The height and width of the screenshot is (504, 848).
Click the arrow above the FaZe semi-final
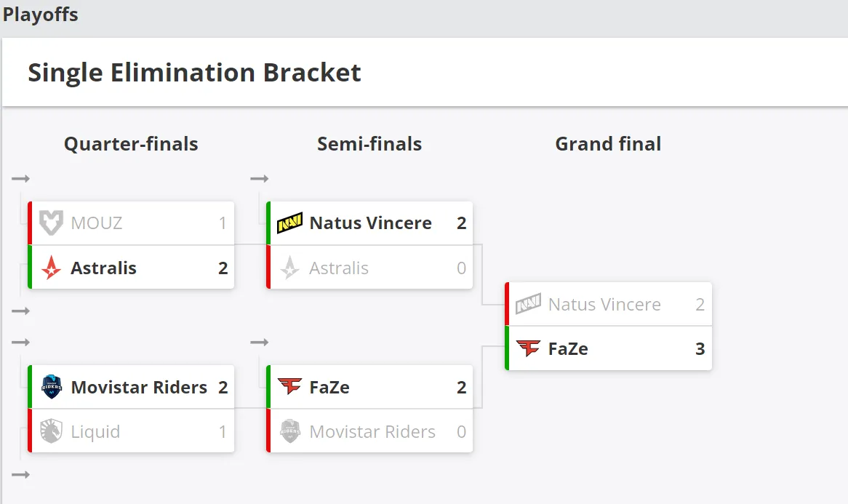tap(259, 343)
